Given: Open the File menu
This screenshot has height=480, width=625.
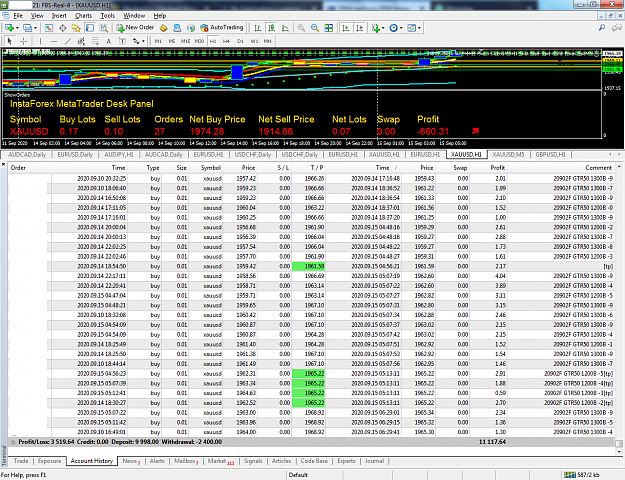Looking at the screenshot, I should (x=18, y=16).
